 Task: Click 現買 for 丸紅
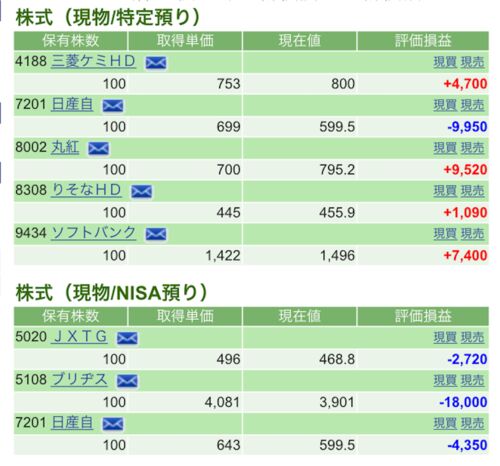point(445,148)
